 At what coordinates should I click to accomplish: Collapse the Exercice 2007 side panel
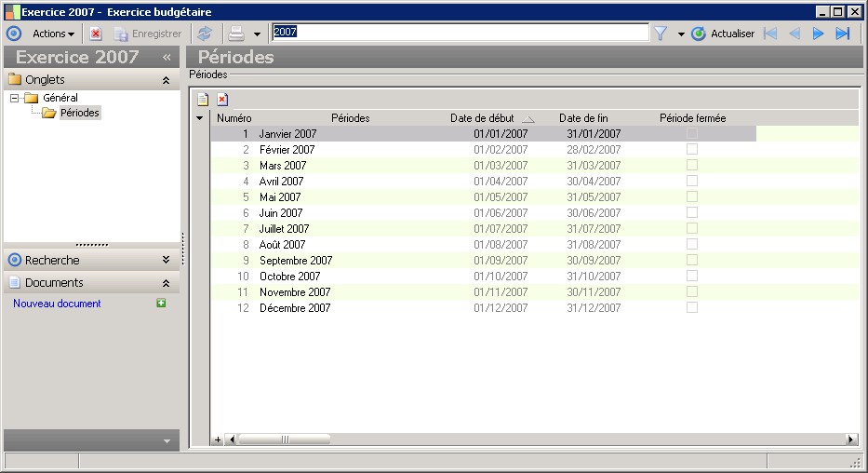click(x=167, y=57)
